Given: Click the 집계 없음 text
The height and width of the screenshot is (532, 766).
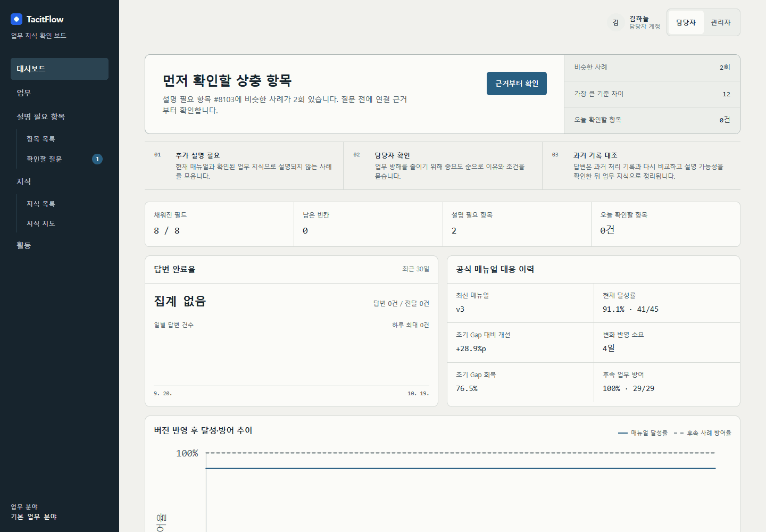Looking at the screenshot, I should point(180,301).
